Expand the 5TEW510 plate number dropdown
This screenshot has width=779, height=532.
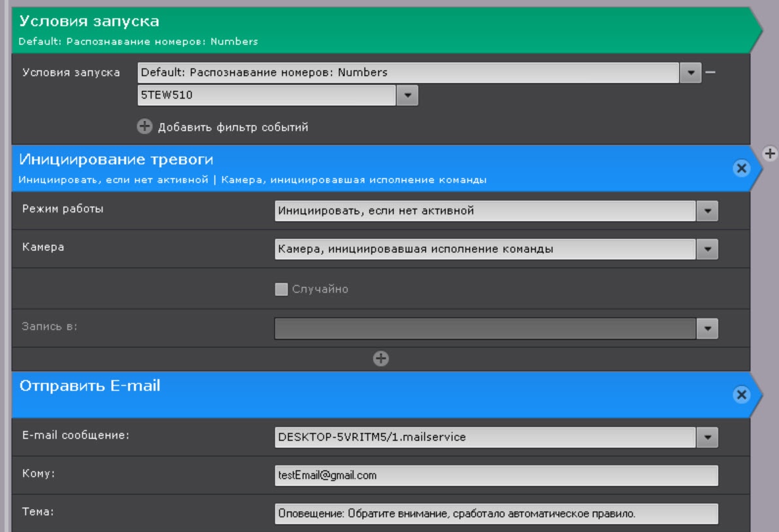(x=407, y=96)
